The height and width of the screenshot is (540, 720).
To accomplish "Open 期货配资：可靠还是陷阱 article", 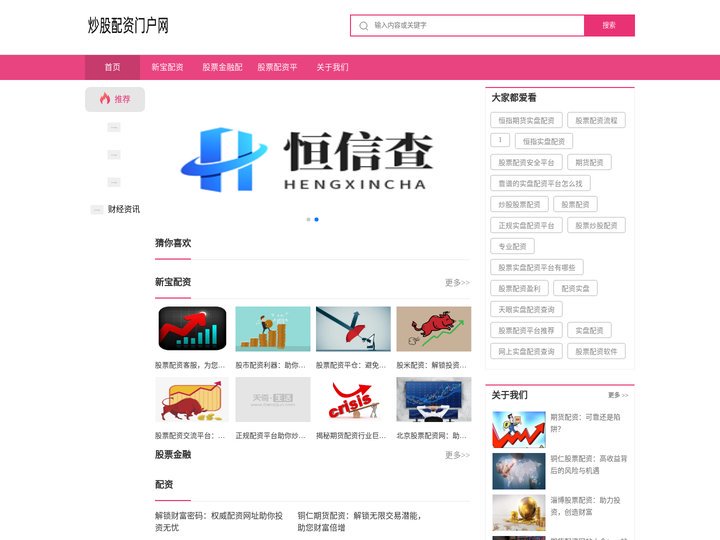I will click(x=585, y=423).
